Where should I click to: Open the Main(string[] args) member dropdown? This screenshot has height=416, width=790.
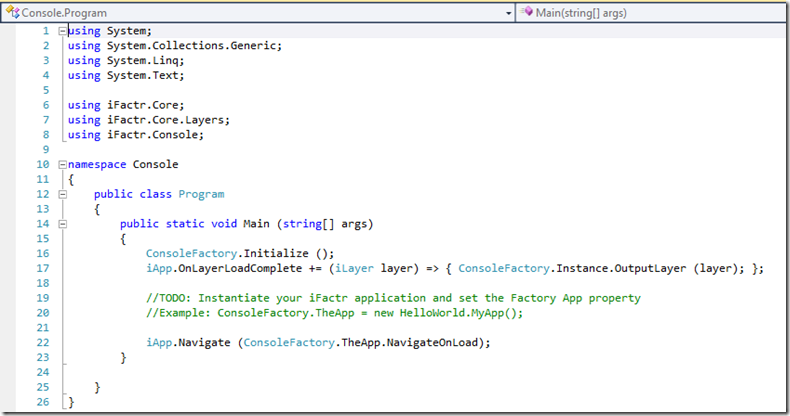[653, 13]
